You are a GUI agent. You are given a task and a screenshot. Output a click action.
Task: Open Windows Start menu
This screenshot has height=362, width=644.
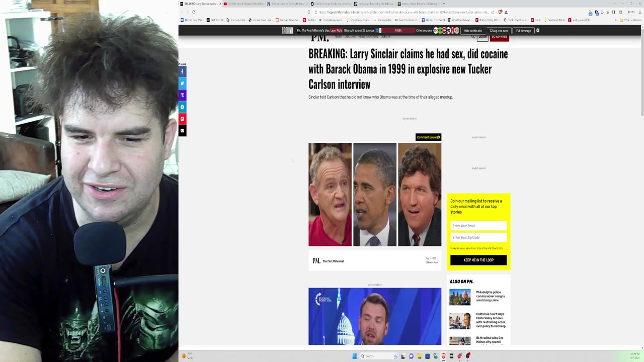355,356
